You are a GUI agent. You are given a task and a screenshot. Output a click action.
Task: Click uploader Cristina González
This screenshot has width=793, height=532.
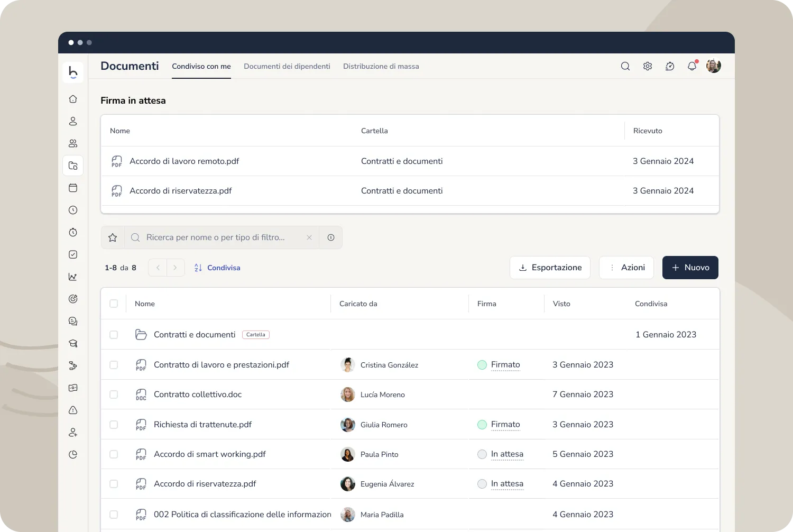point(389,365)
